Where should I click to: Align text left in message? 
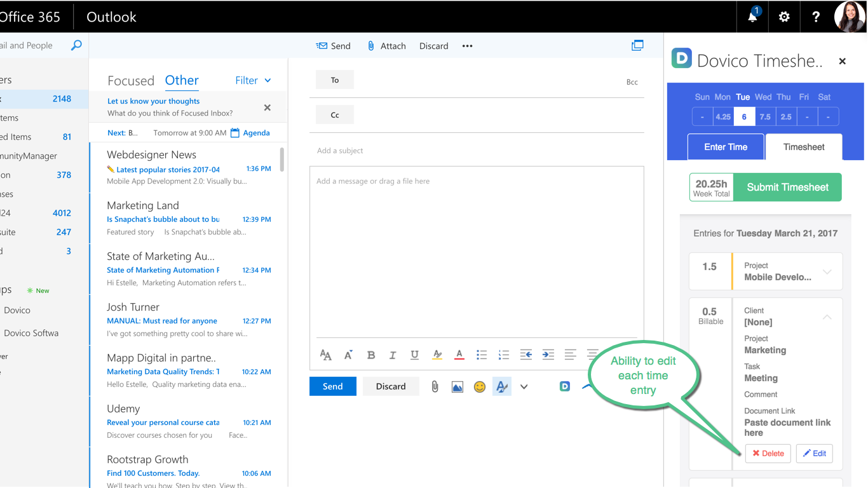pos(571,355)
